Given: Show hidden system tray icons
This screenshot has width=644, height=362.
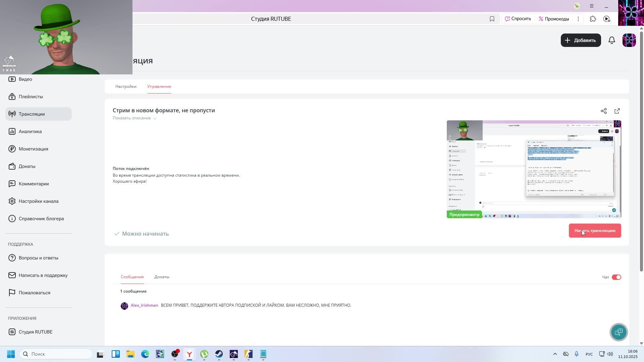Looking at the screenshot, I should coord(555,354).
